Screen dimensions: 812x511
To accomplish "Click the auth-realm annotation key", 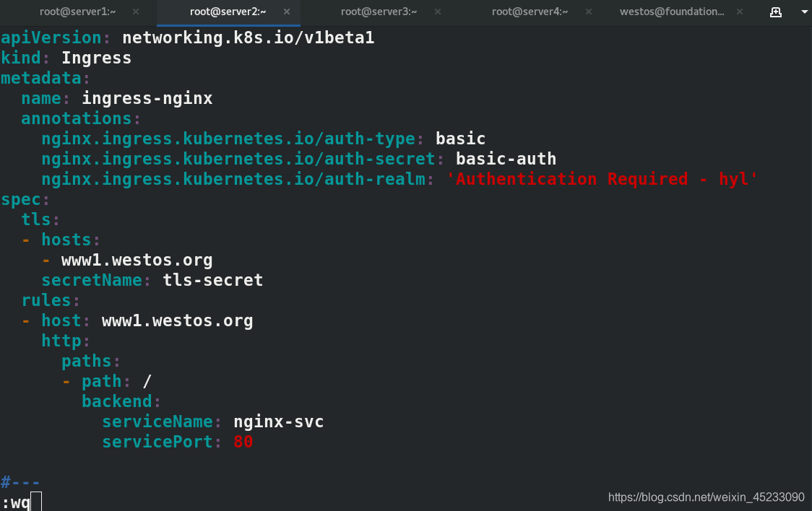I will click(233, 179).
